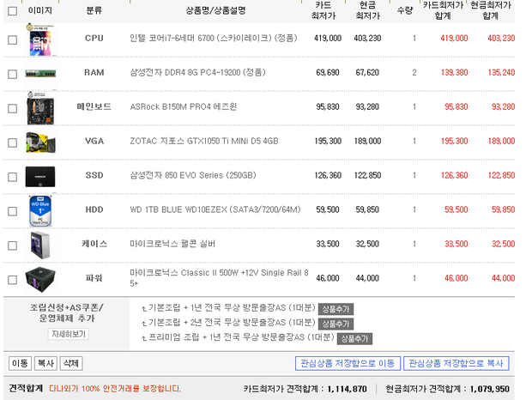Click CPU card price 419,000
532x400 pixels.
pyautogui.click(x=328, y=38)
